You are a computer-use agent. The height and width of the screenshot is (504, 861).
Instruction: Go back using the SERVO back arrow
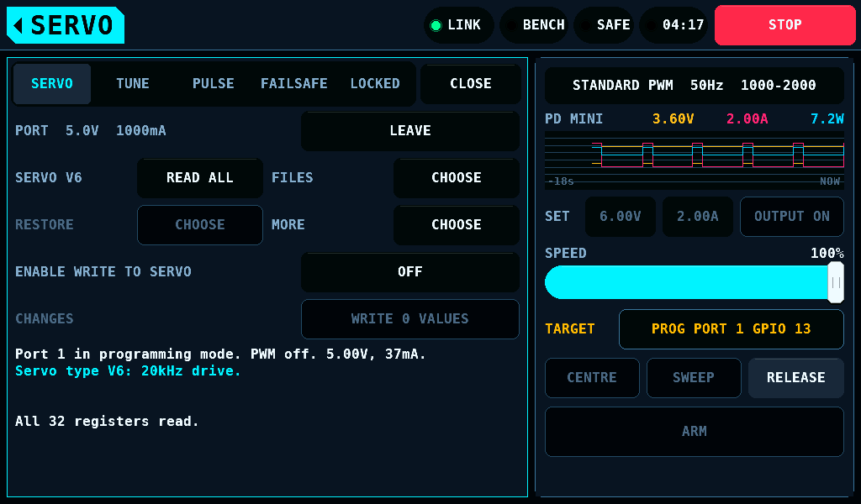66,25
